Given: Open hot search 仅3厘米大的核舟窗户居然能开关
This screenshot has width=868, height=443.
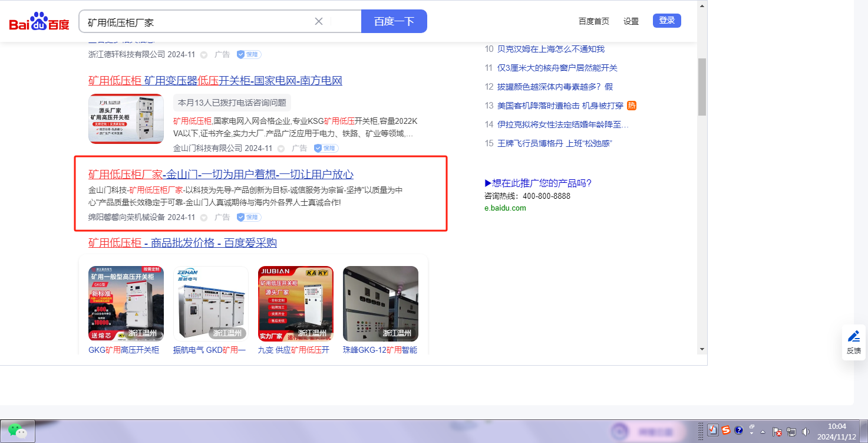Looking at the screenshot, I should point(557,68).
